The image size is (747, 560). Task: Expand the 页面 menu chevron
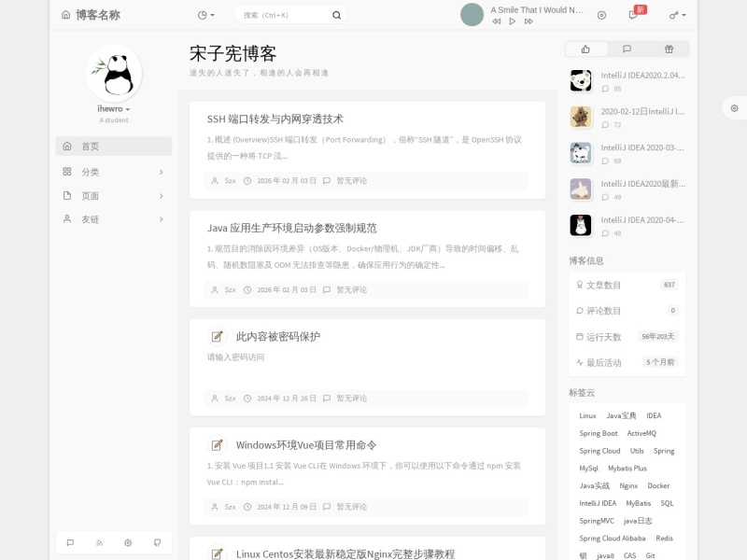161,196
